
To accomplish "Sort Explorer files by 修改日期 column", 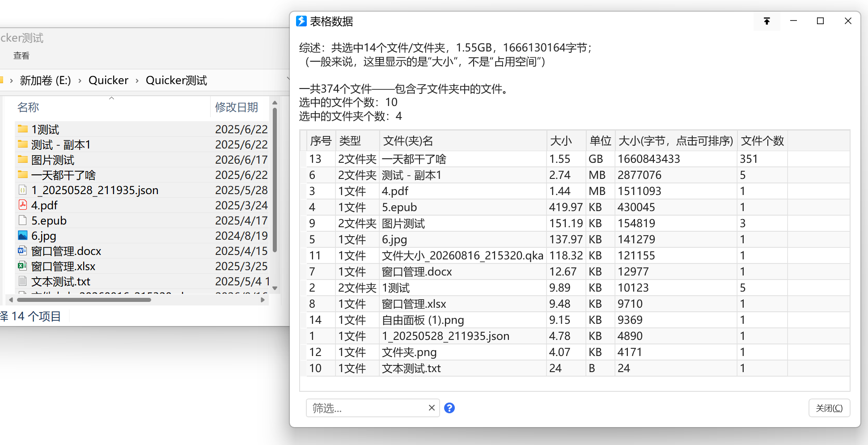I will [237, 107].
